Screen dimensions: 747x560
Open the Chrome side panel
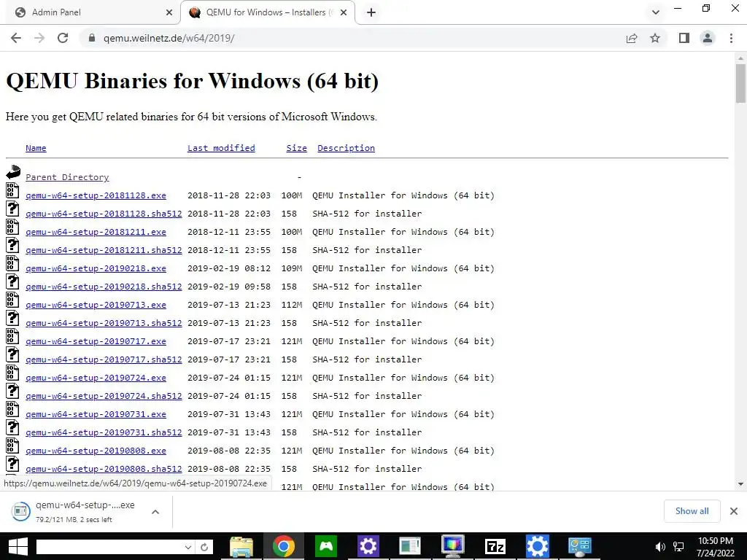[x=684, y=38]
